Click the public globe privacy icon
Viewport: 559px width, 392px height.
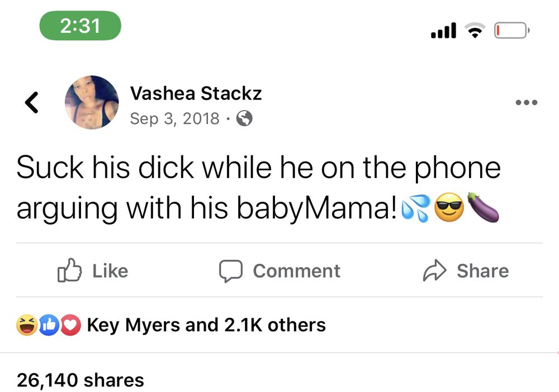point(244,118)
